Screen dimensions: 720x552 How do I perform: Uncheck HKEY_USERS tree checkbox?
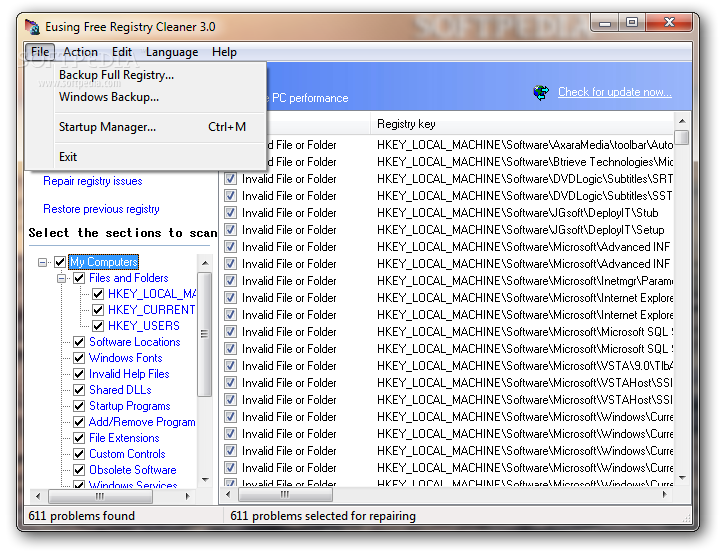pyautogui.click(x=98, y=326)
